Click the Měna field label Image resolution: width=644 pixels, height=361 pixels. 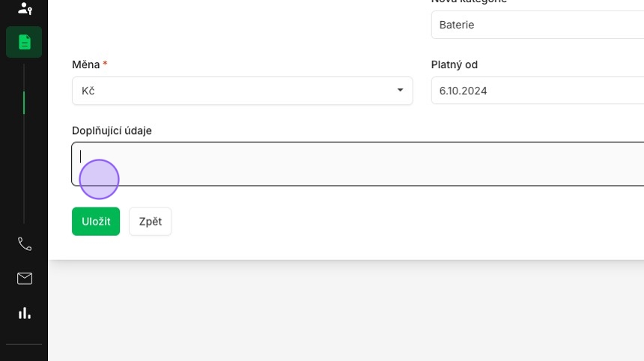point(86,64)
